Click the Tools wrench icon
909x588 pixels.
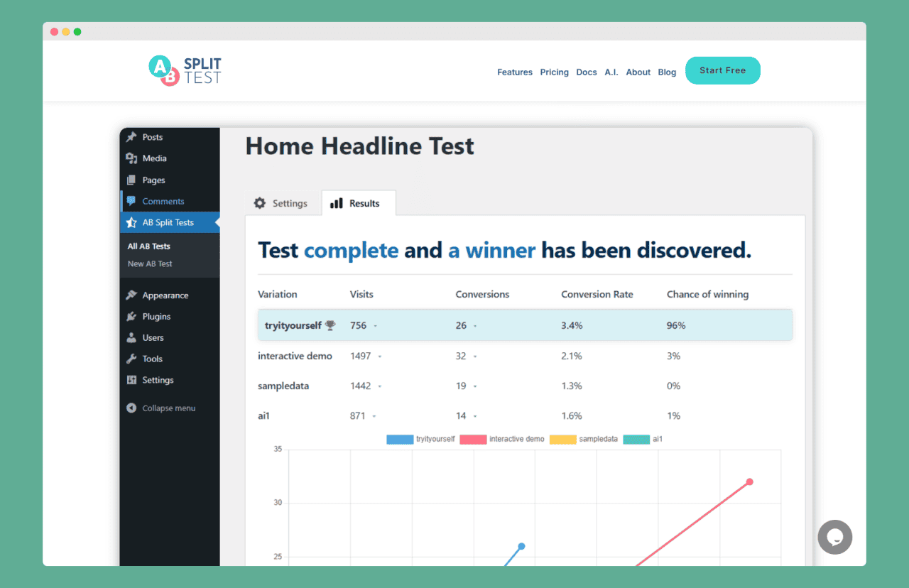131,359
